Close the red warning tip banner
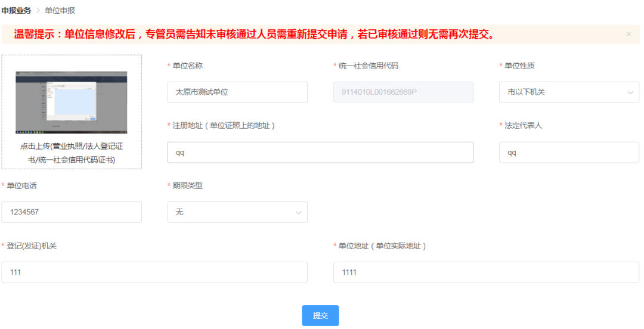The image size is (644, 329). tap(628, 35)
